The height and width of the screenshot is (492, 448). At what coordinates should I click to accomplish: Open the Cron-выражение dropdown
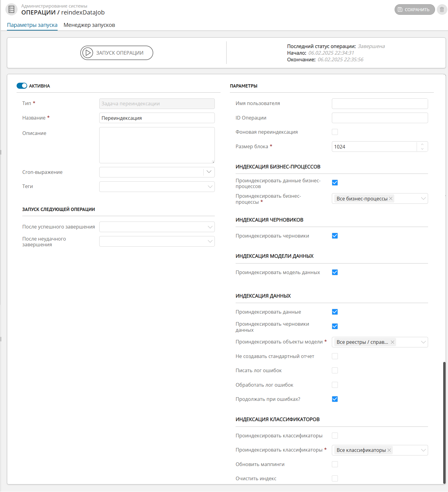[209, 172]
